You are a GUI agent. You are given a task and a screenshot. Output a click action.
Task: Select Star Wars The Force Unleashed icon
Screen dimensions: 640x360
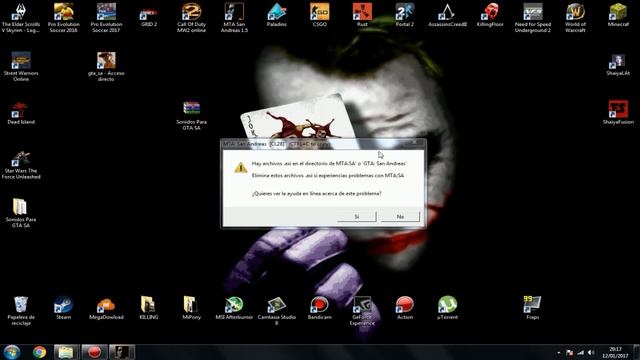click(x=21, y=165)
